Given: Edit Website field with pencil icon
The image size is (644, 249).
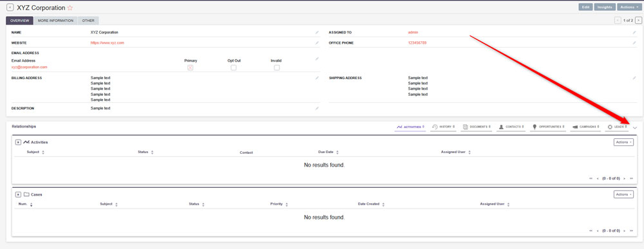Looking at the screenshot, I should [317, 42].
